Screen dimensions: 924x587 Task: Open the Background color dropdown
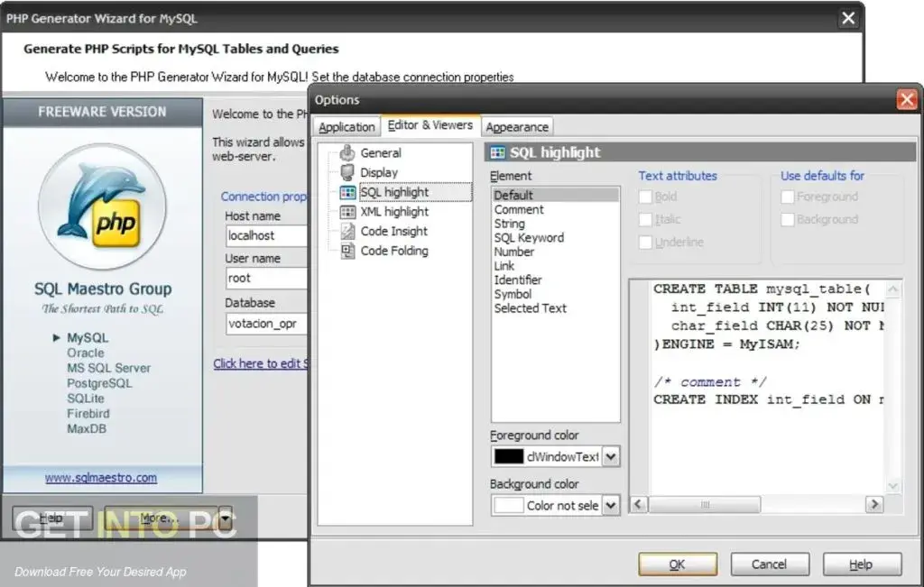(x=612, y=505)
